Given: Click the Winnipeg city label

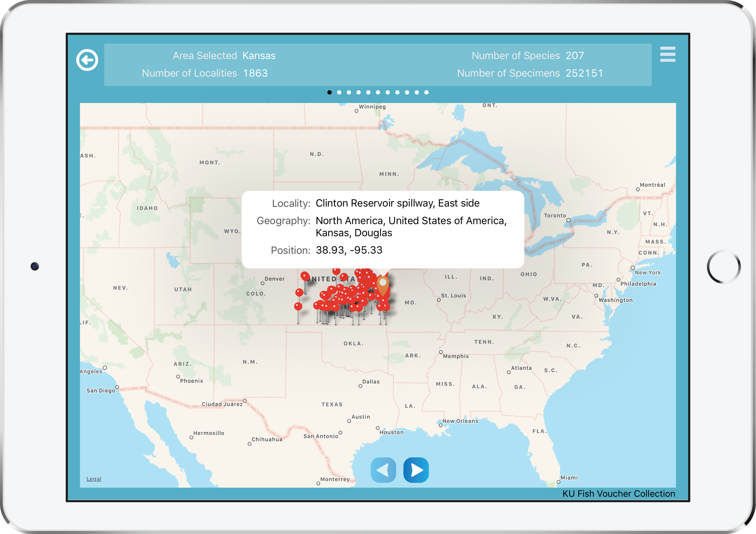Looking at the screenshot, I should [x=372, y=107].
